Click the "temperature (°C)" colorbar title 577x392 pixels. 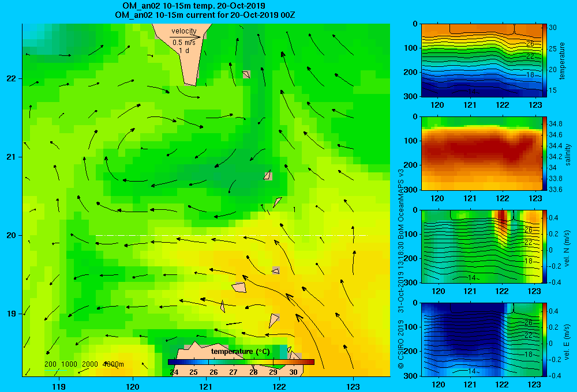tap(240, 352)
